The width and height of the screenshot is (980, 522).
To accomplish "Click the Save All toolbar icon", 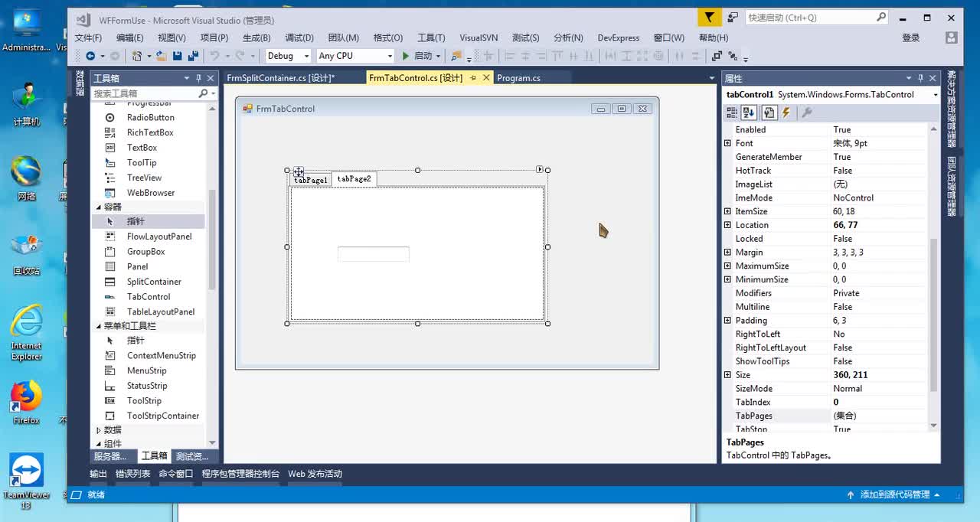I will pos(193,56).
